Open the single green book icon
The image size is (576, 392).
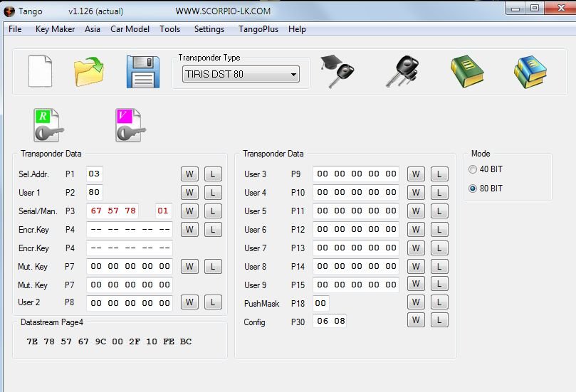pos(467,72)
